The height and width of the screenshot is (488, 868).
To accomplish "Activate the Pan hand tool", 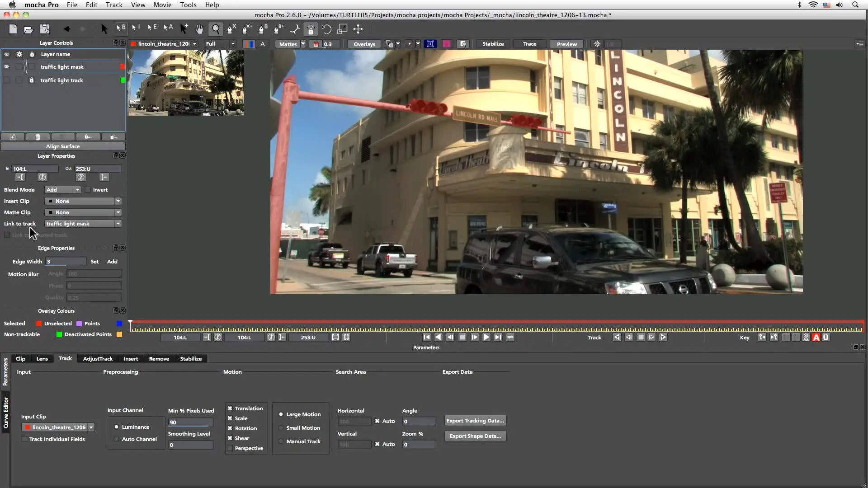I will (199, 29).
